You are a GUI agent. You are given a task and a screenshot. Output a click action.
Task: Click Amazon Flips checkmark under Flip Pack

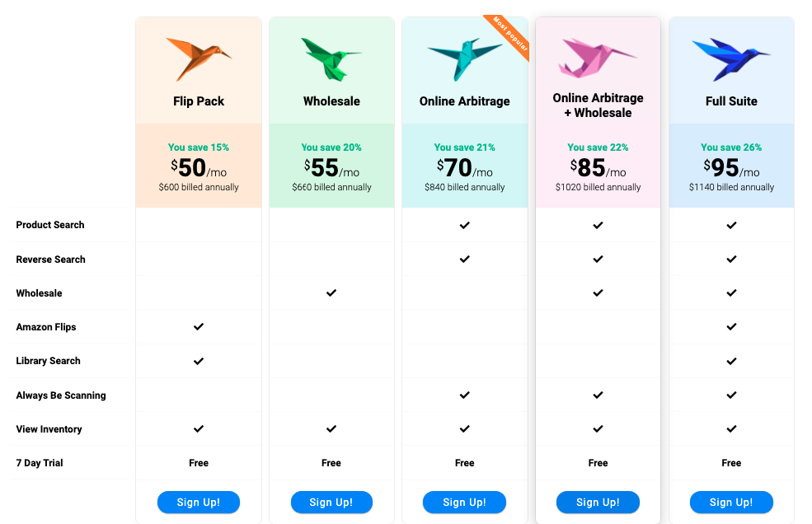199,327
